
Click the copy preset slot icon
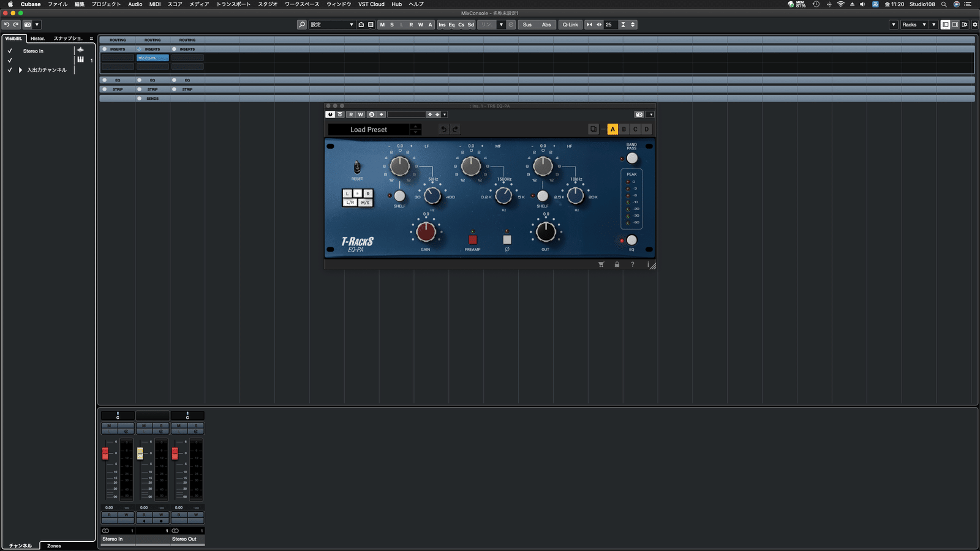(593, 129)
